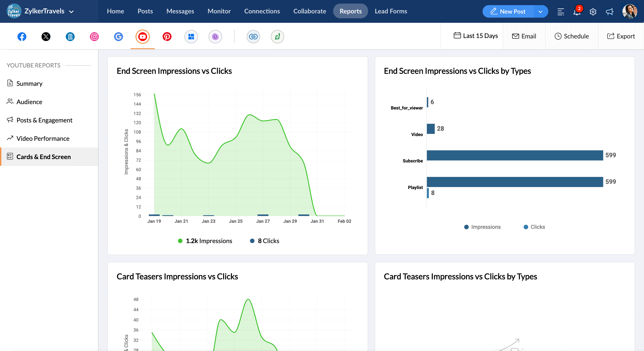Viewport: 644px width, 351px height.
Task: Click the Pinterest platform icon
Action: click(167, 36)
